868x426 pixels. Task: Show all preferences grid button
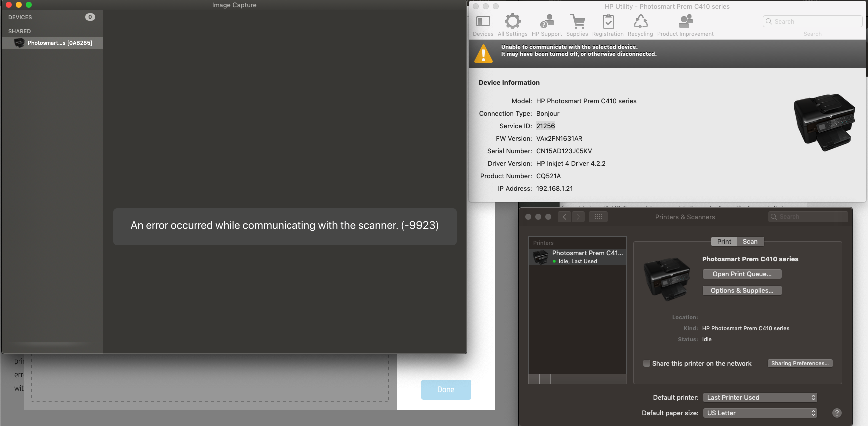pyautogui.click(x=598, y=217)
